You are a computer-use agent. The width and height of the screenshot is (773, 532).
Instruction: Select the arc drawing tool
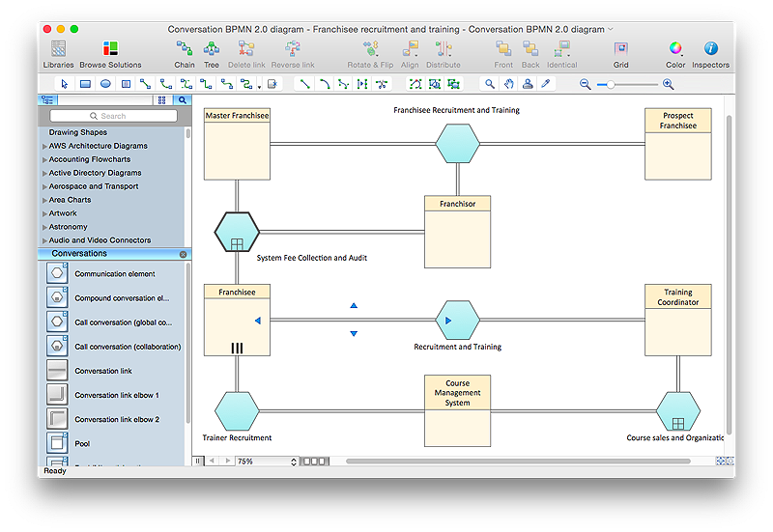(325, 84)
